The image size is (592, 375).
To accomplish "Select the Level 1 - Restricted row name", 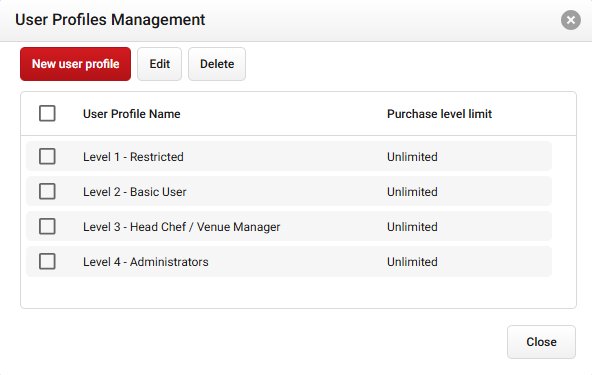I will (133, 157).
